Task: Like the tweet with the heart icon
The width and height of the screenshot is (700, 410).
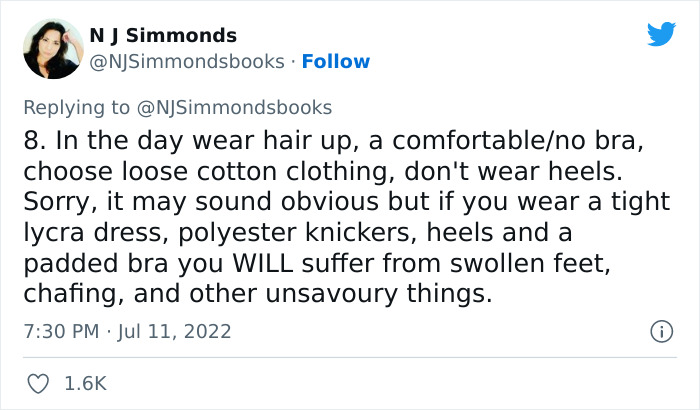Action: point(38,384)
